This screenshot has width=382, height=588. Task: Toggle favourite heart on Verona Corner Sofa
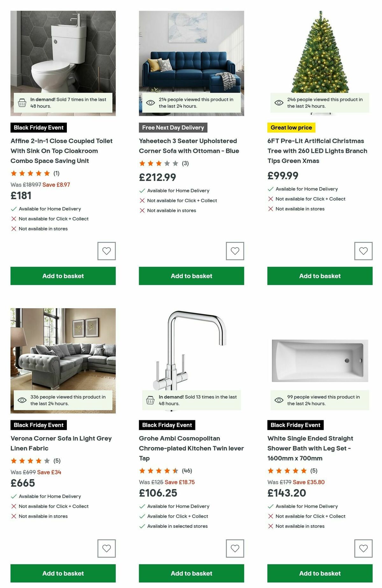(x=106, y=548)
